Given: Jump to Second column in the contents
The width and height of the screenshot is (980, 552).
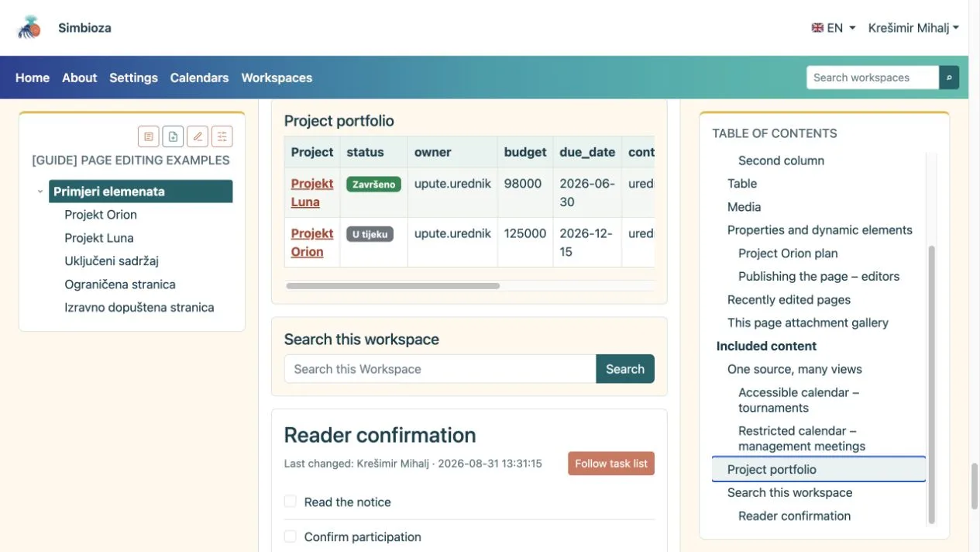Looking at the screenshot, I should click(x=781, y=160).
